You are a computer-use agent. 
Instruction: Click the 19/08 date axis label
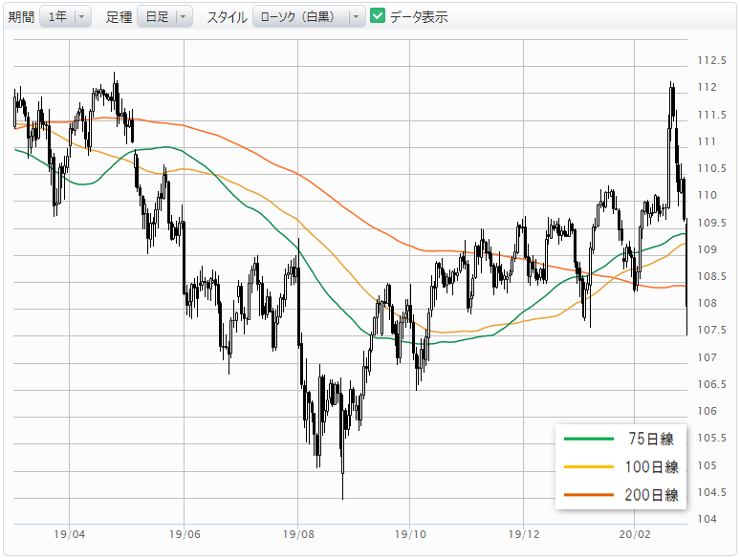298,534
